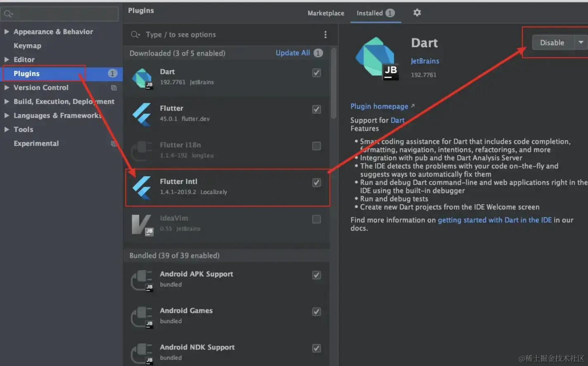Image resolution: width=588 pixels, height=366 pixels.
Task: Click the settings search magnifier icon in the sidebar
Action: [8, 14]
